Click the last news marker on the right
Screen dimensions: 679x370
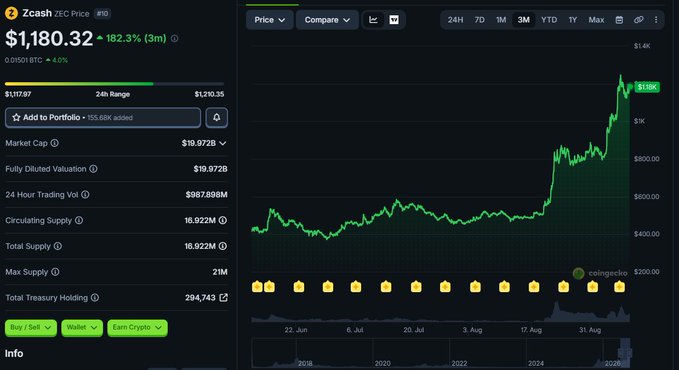(620, 286)
